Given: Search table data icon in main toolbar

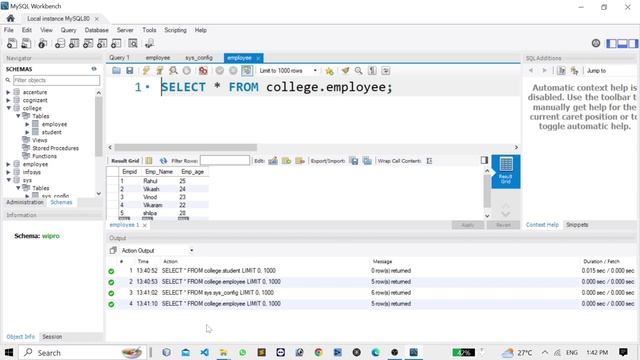Looking at the screenshot, I should 133,43.
